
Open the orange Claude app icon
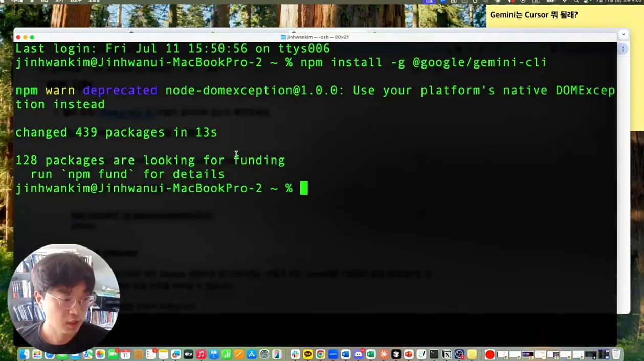pos(383,354)
